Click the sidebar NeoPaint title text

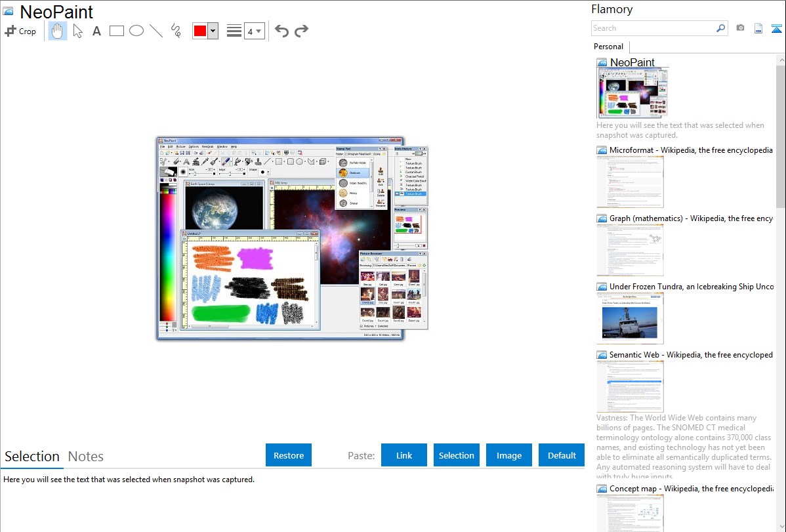pos(632,62)
